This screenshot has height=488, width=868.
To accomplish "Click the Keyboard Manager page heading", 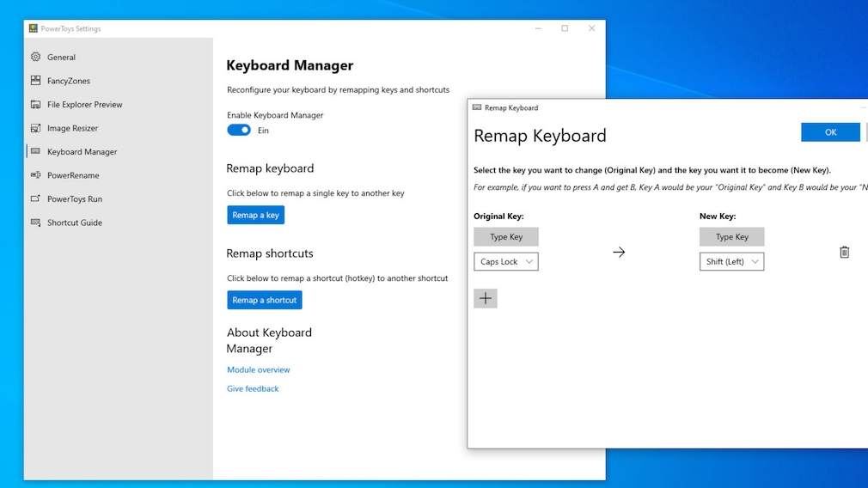I will (290, 65).
